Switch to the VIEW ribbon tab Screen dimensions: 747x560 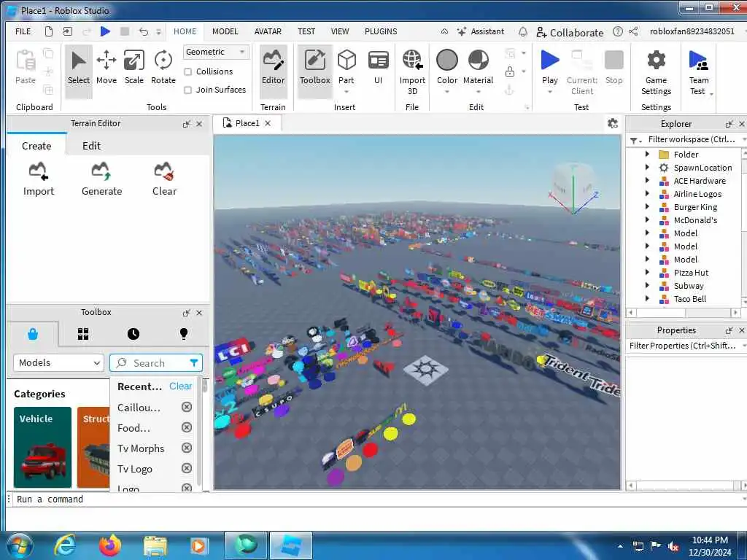[340, 31]
